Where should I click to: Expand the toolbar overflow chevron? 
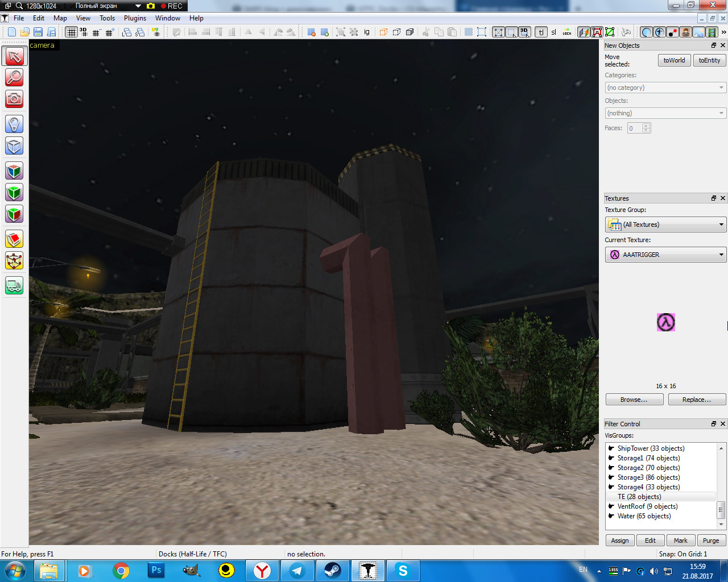723,32
